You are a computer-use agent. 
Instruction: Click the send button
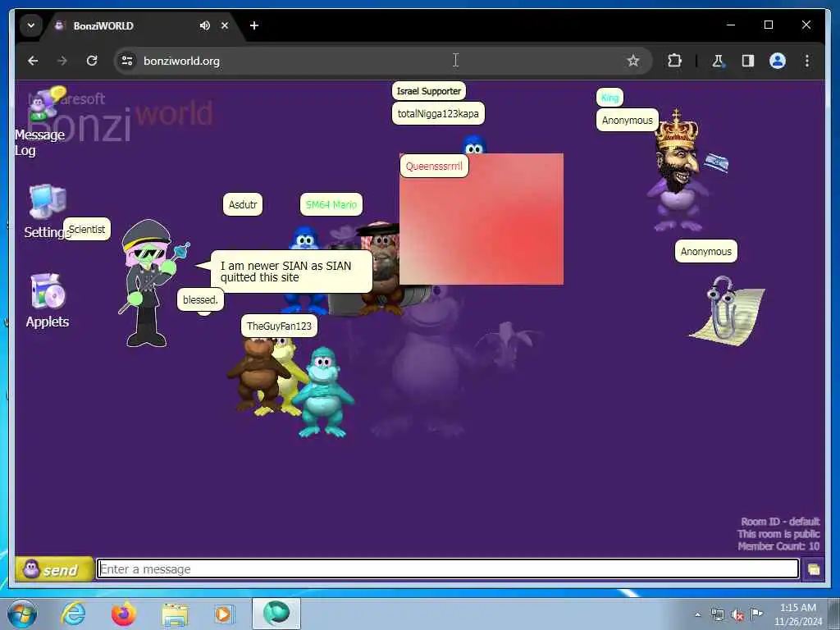point(53,569)
